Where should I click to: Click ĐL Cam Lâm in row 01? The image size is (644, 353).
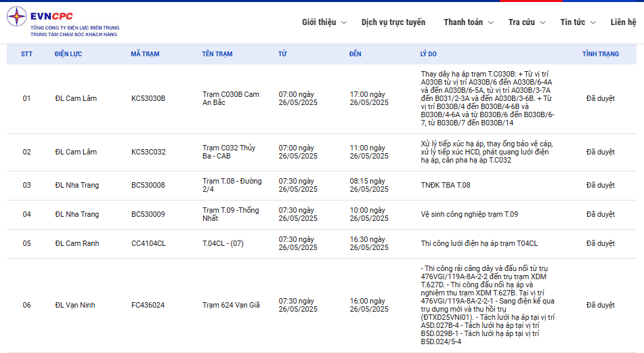[76, 98]
